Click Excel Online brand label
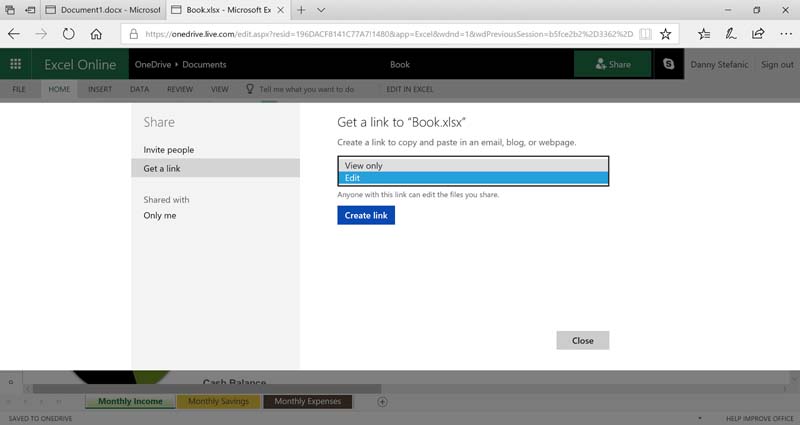The width and height of the screenshot is (800, 425). click(x=80, y=64)
